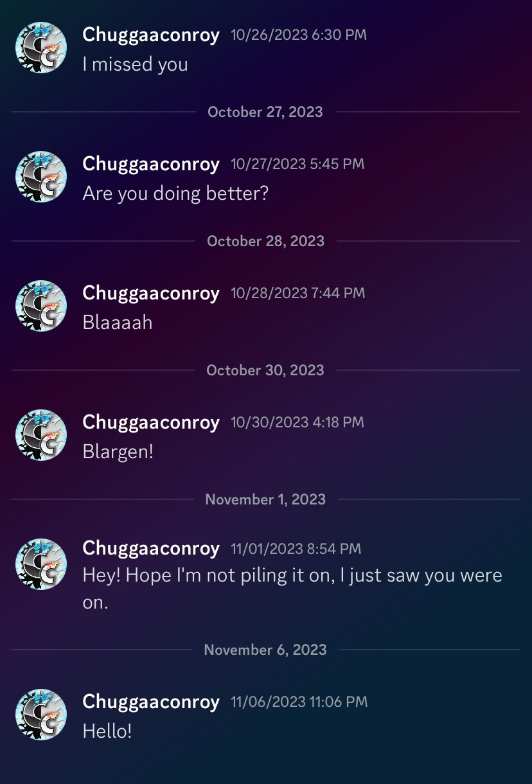
Task: Click the 'Blargen!' message text
Action: 118,452
